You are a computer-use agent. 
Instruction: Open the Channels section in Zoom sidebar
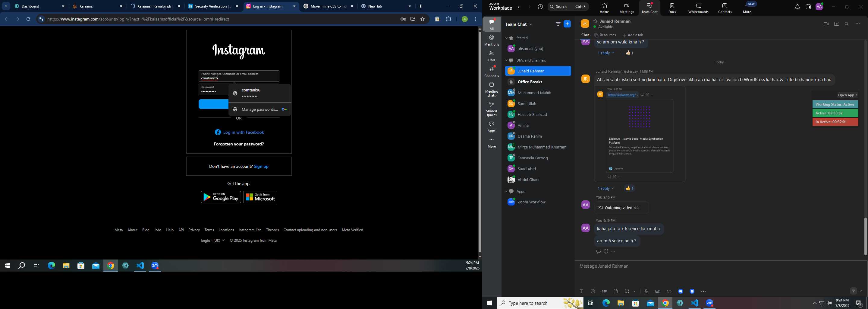492,72
